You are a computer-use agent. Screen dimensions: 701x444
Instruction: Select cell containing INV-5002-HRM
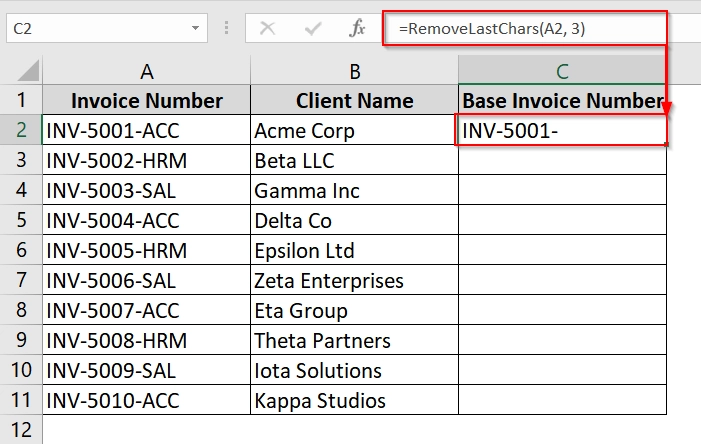[147, 160]
